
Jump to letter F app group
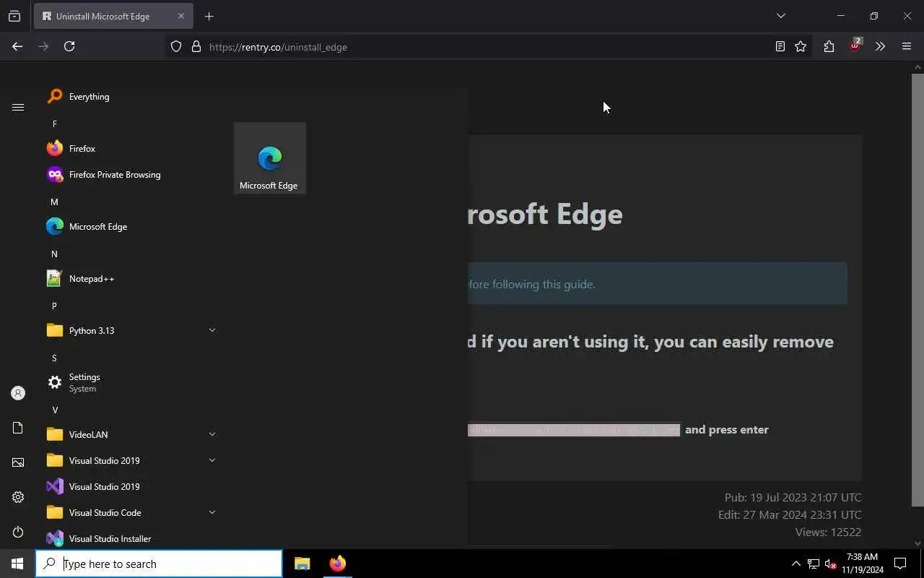tap(54, 124)
